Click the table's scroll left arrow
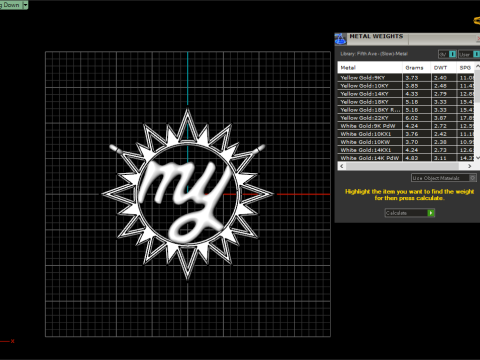Screen dimensions: 480x360 [x=342, y=166]
